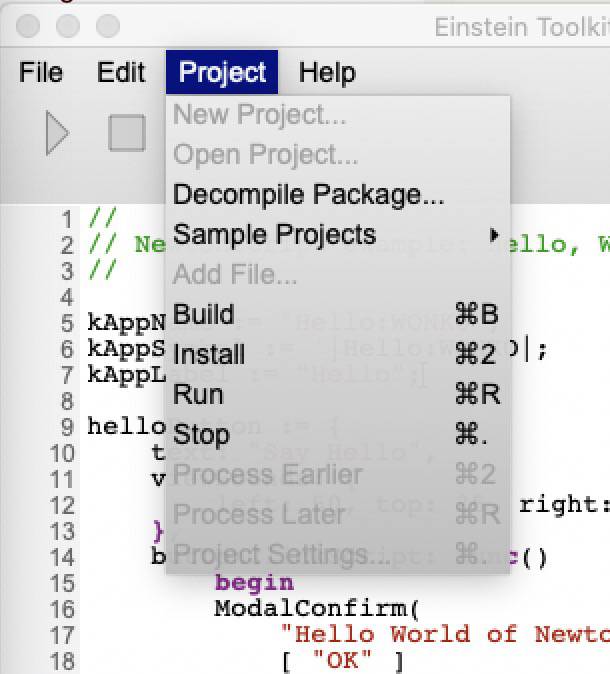Choose Decompile Package... from the menu
This screenshot has width=610, height=674.
[308, 194]
